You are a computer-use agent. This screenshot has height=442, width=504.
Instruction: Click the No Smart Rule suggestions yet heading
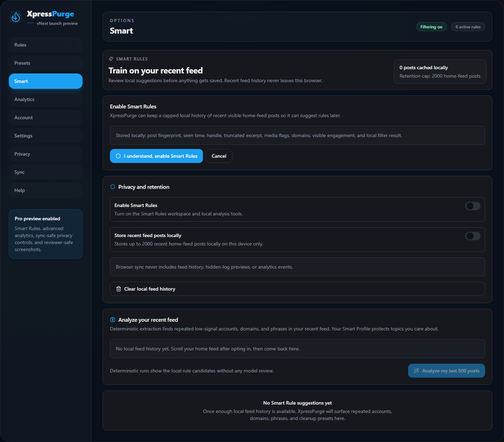pyautogui.click(x=297, y=403)
